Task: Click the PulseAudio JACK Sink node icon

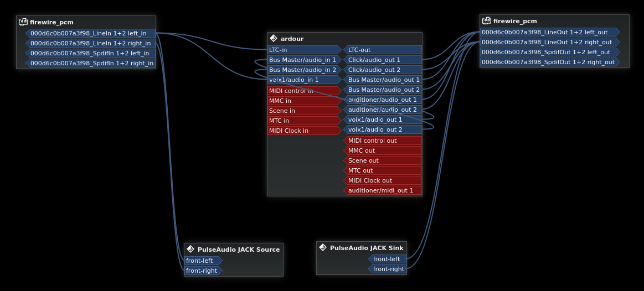Action: 323,247
